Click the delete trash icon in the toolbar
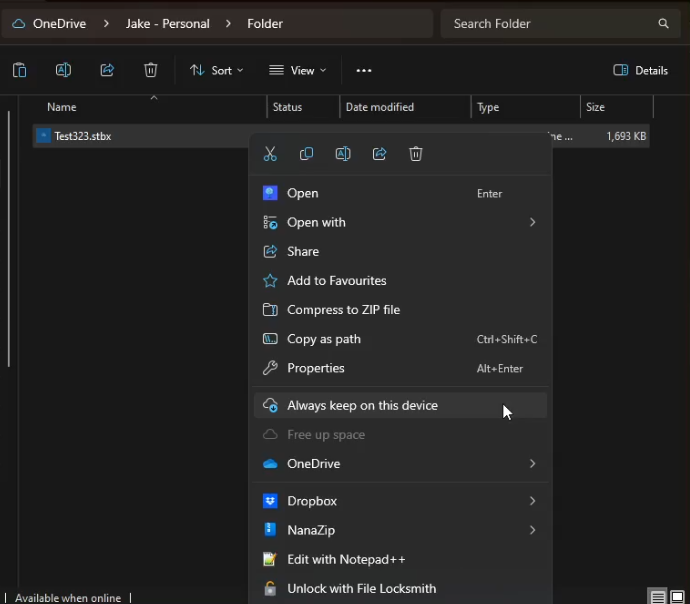The width and height of the screenshot is (690, 604). (150, 70)
